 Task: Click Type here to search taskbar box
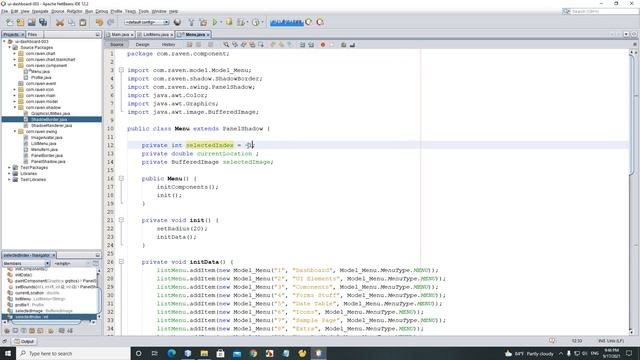coord(73,353)
